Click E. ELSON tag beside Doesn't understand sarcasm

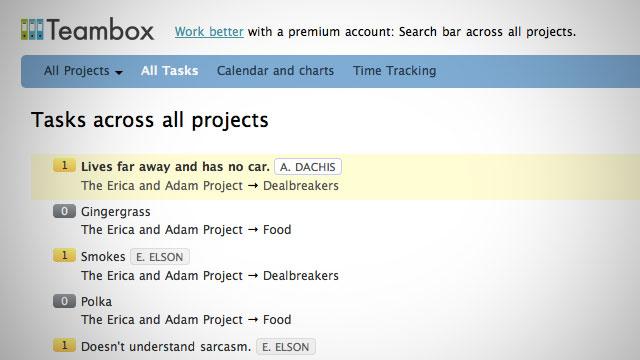(x=286, y=347)
